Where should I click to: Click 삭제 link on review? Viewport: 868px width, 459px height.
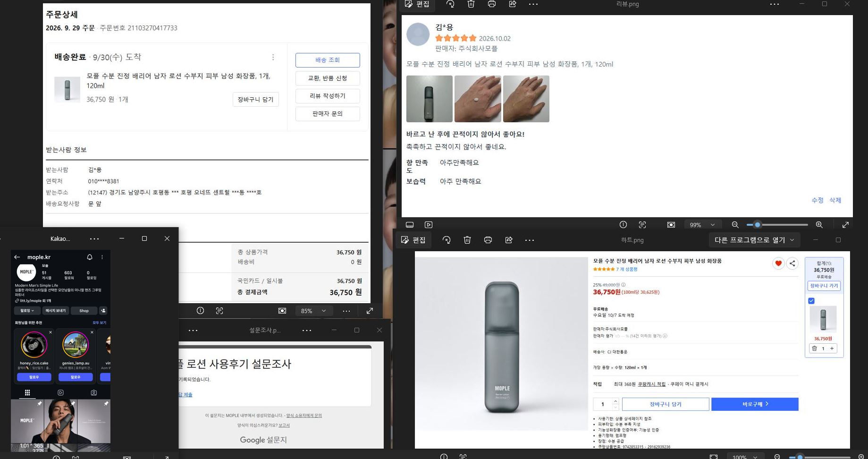(835, 200)
